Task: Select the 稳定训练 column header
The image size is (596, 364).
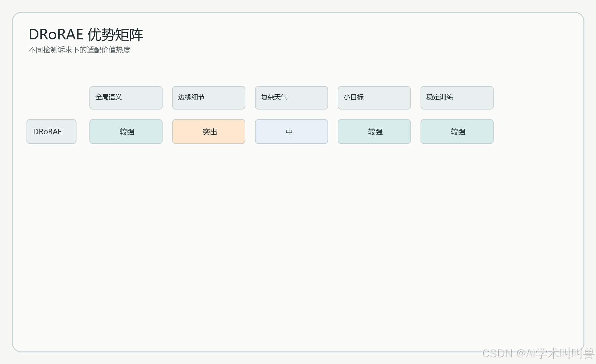Action: click(457, 98)
